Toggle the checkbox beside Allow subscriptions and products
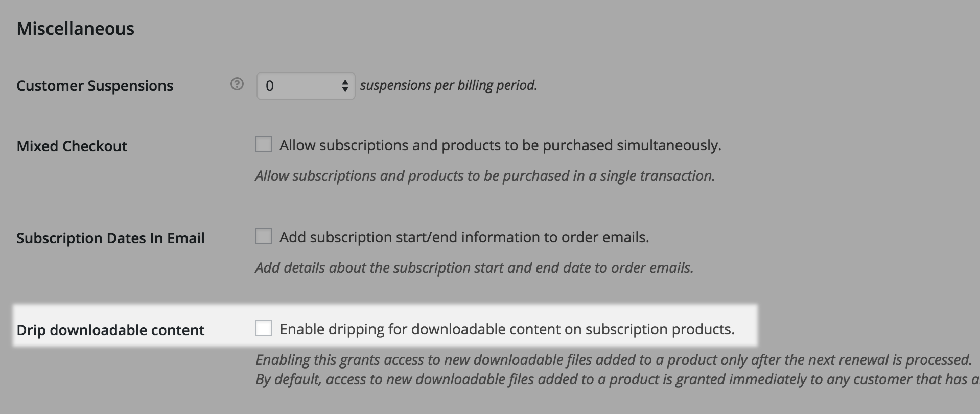This screenshot has height=414, width=980. coord(264,145)
